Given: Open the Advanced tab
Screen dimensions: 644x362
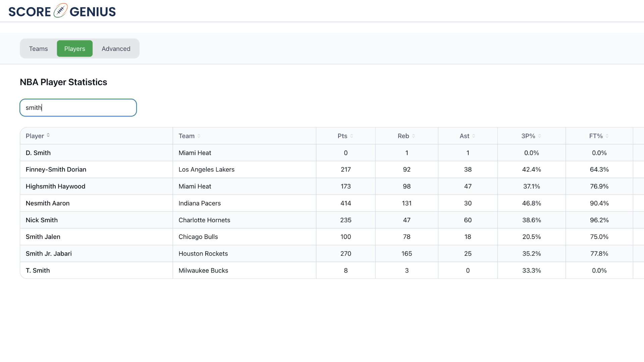Looking at the screenshot, I should [116, 48].
